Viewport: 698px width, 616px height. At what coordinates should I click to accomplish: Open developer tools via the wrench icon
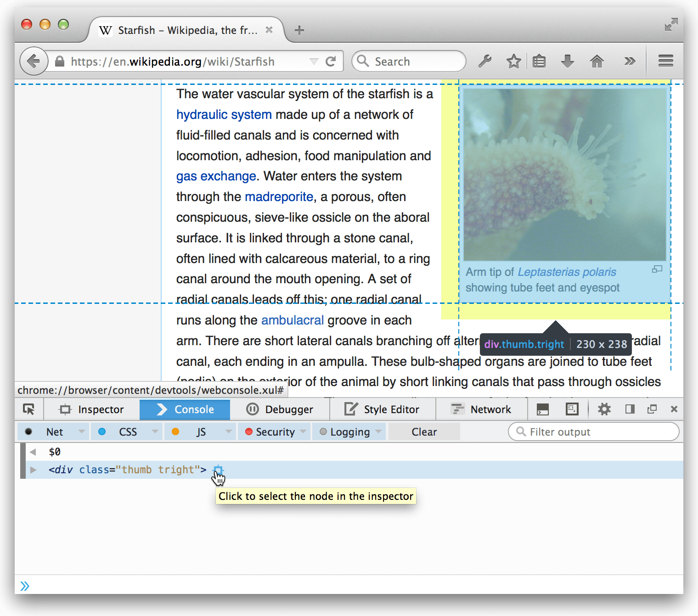[x=485, y=61]
